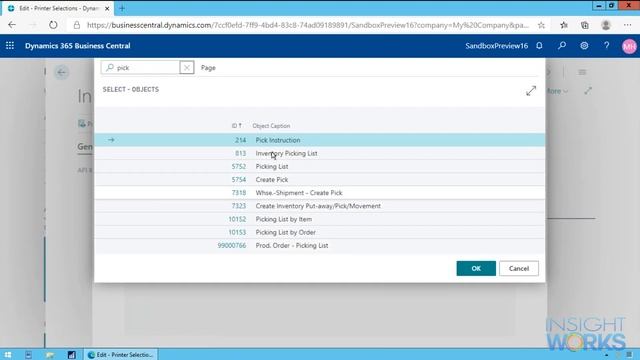Open a new browser tab
The height and width of the screenshot is (360, 640).
[x=122, y=8]
